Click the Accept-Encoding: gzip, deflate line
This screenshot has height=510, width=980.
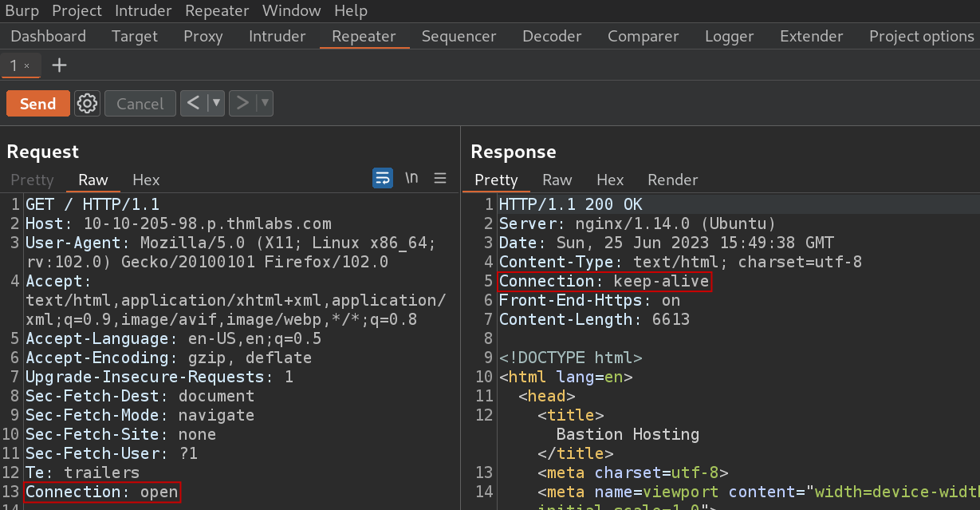168,358
